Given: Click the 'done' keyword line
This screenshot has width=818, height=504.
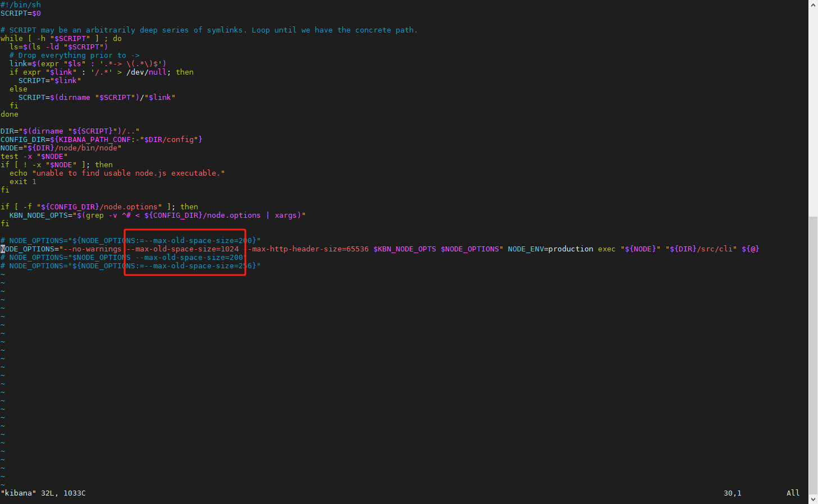Looking at the screenshot, I should [x=9, y=114].
